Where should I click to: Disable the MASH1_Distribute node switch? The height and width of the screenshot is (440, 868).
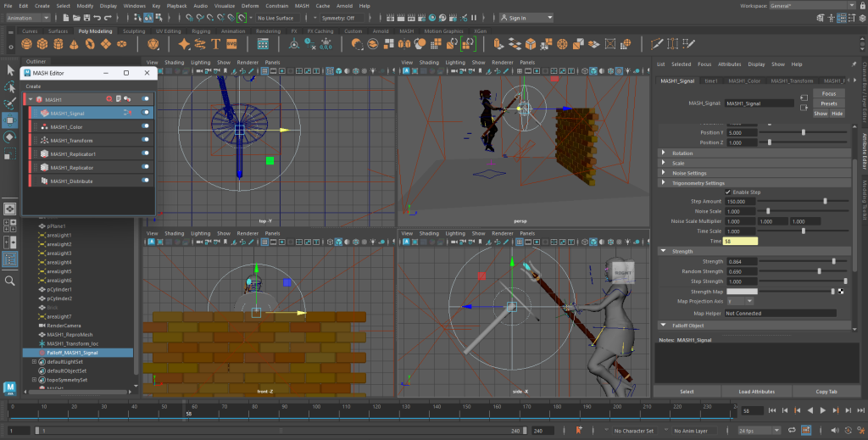(146, 181)
